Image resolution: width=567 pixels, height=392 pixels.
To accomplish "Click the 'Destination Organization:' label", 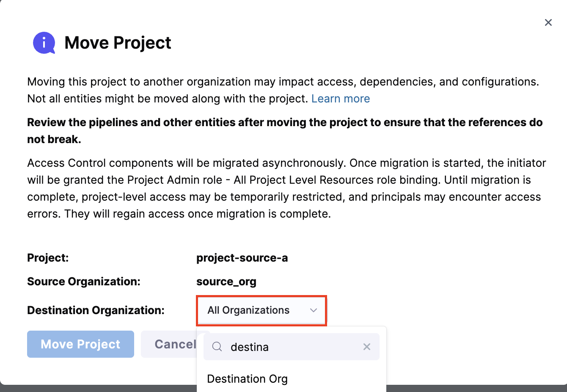I will tap(96, 310).
